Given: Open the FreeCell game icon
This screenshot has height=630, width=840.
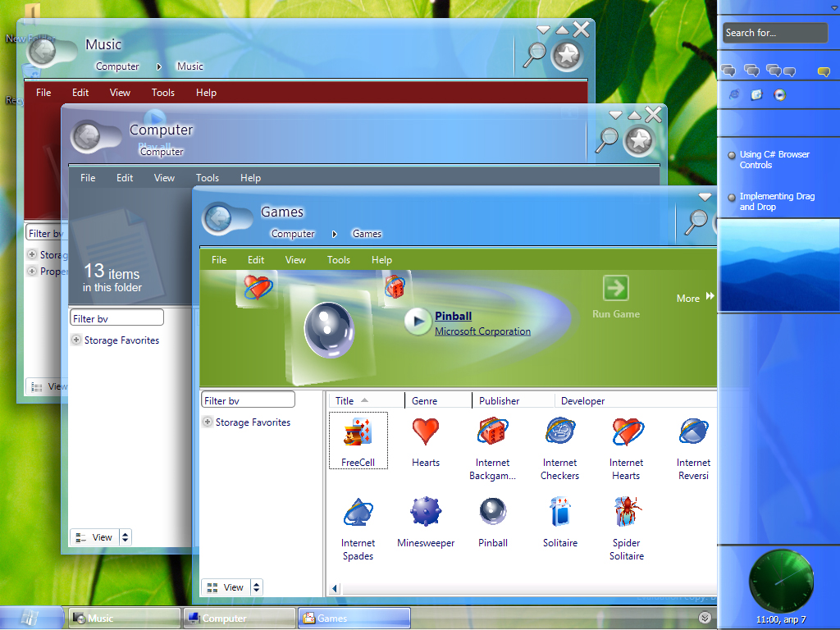Looking at the screenshot, I should coord(358,433).
